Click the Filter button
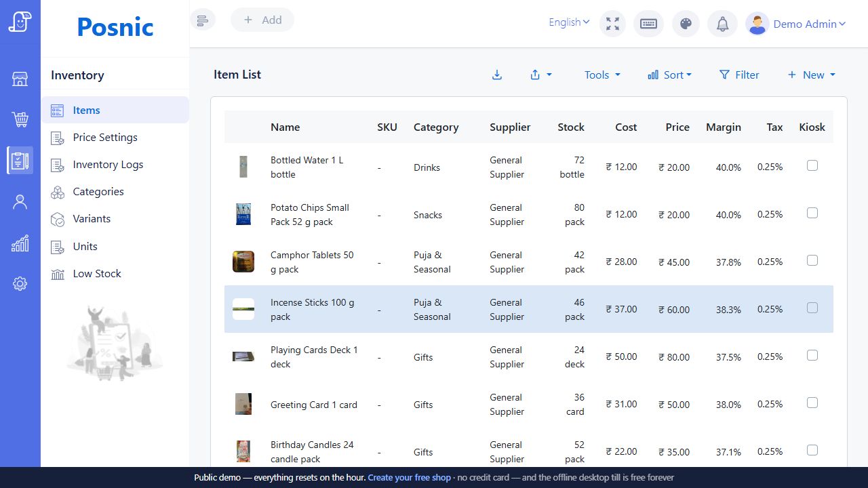 tap(739, 75)
